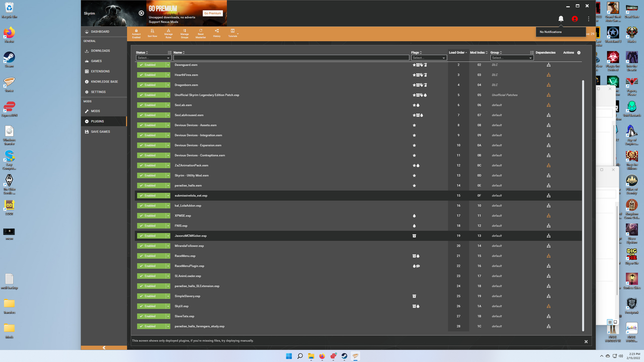Open the red user profile icon
Viewport: 644px width, 362px height.
pyautogui.click(x=575, y=19)
